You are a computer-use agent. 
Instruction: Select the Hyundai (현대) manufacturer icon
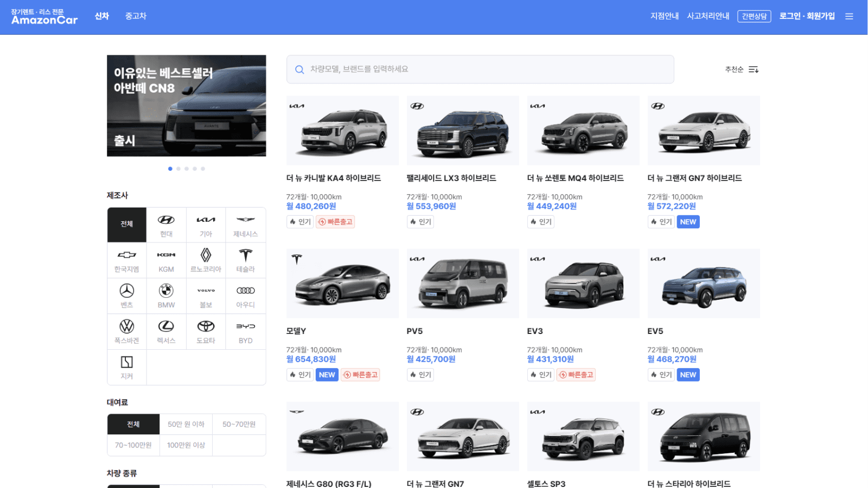pyautogui.click(x=166, y=225)
